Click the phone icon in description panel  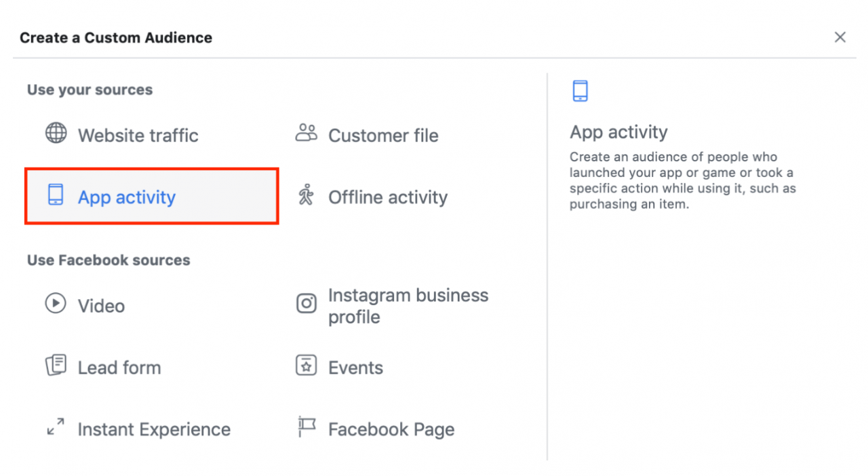pos(580,91)
